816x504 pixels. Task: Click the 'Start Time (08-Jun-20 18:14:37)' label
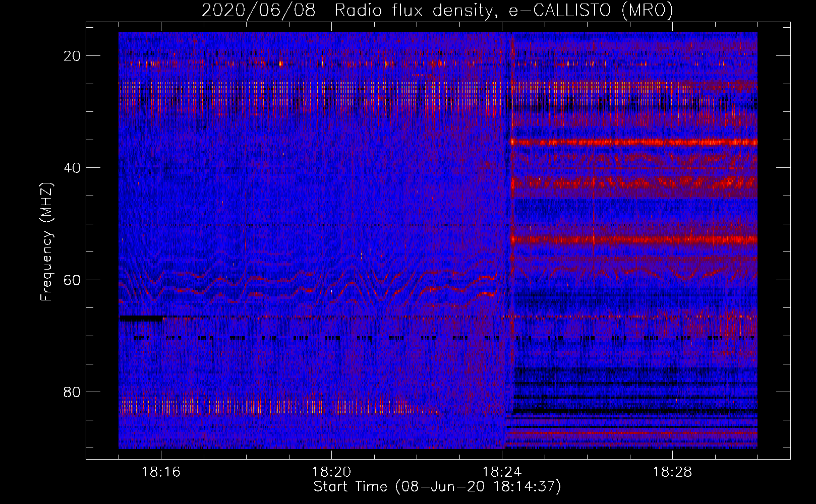coord(437,487)
